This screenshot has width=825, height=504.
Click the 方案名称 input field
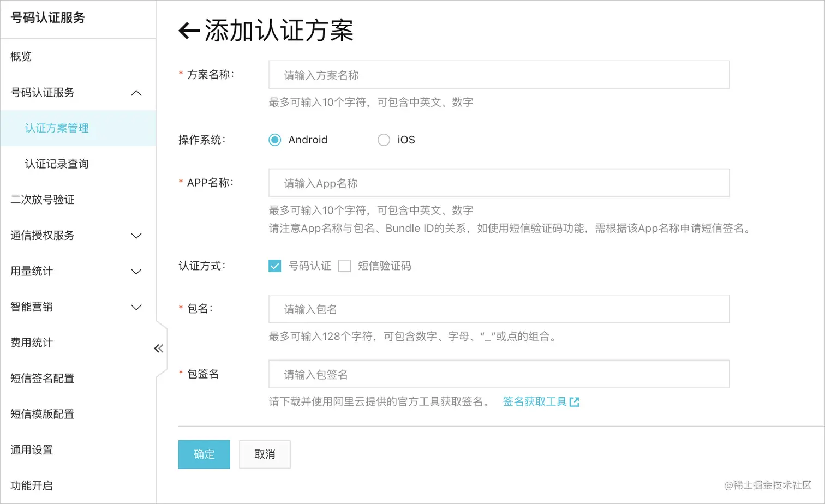(498, 75)
